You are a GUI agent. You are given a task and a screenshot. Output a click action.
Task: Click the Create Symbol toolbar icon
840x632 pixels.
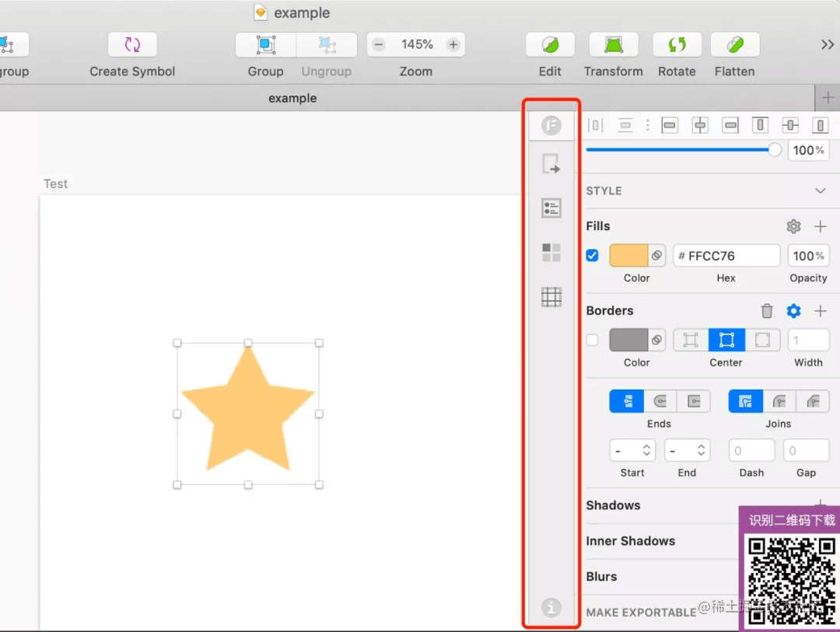click(x=132, y=44)
